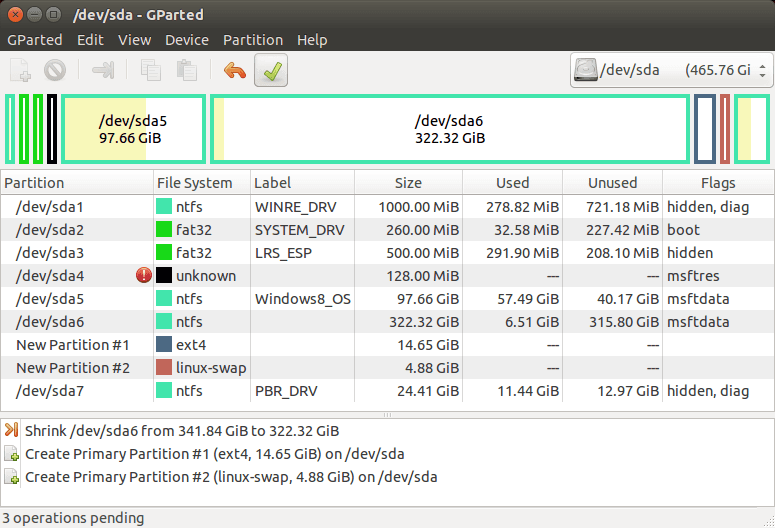This screenshot has width=775, height=528.
Task: Click the Flags column header
Action: [x=718, y=182]
